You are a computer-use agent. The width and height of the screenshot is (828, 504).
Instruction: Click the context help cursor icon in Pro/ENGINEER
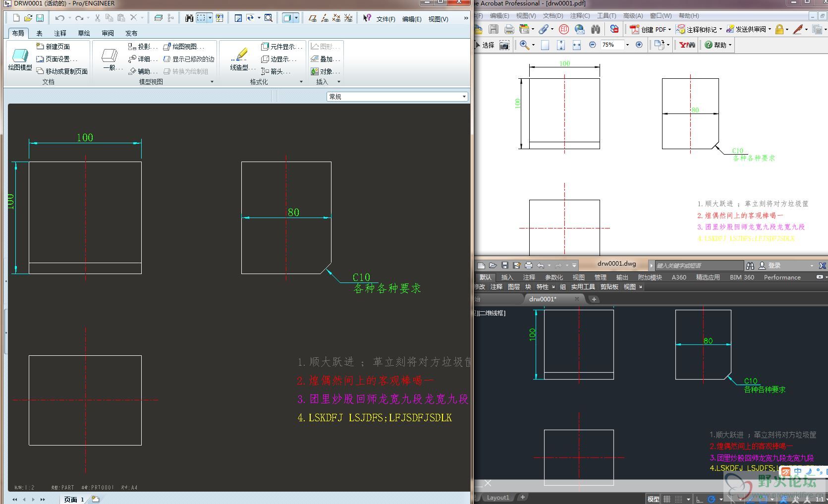click(x=367, y=18)
